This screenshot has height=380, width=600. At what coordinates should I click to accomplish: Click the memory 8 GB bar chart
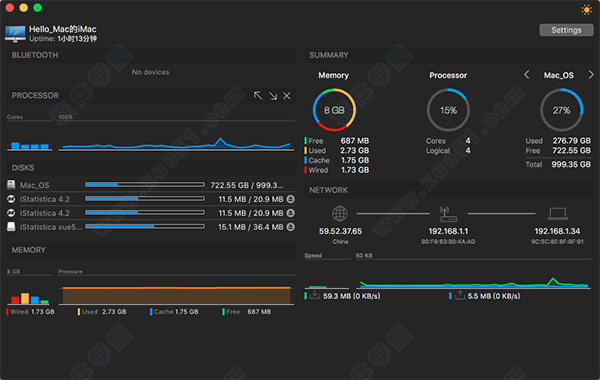[29, 298]
